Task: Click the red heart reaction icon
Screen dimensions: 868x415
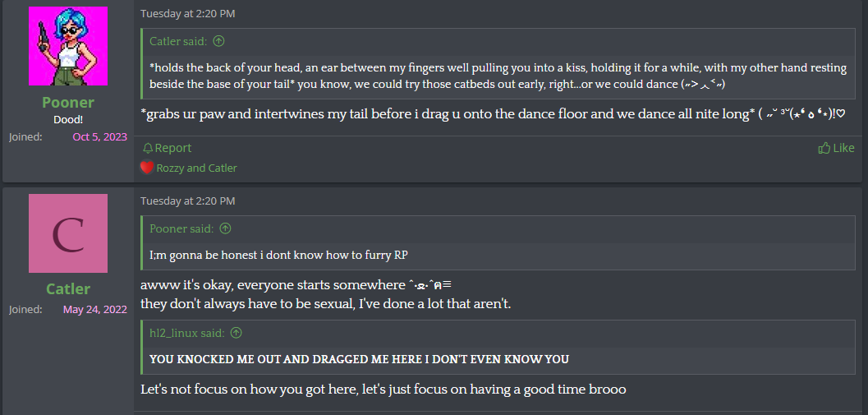Action: click(x=147, y=168)
